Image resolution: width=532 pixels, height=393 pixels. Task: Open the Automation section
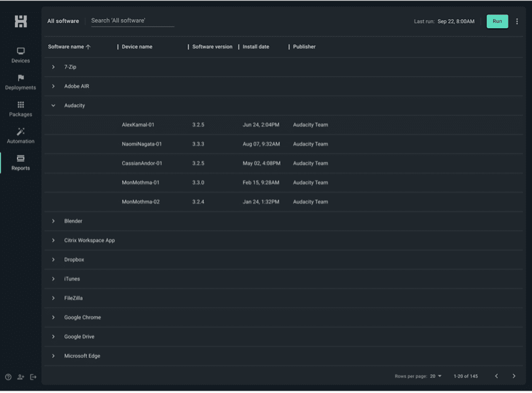pyautogui.click(x=21, y=136)
